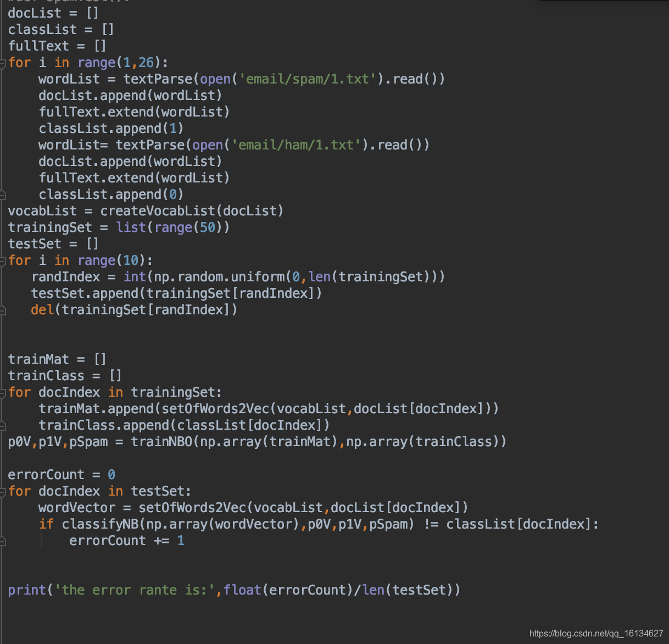Screen dimensions: 669x644
Task: Click the 'classList = []' line
Action: 61,30
